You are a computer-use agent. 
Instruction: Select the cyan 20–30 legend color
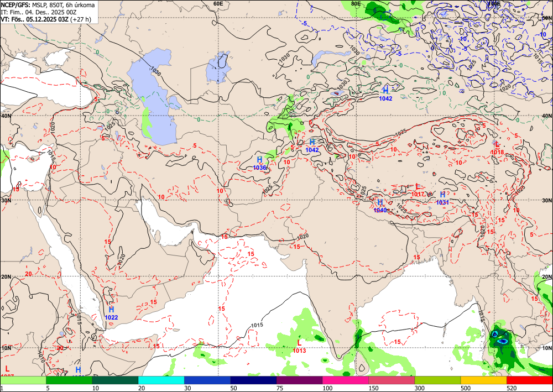point(161,380)
